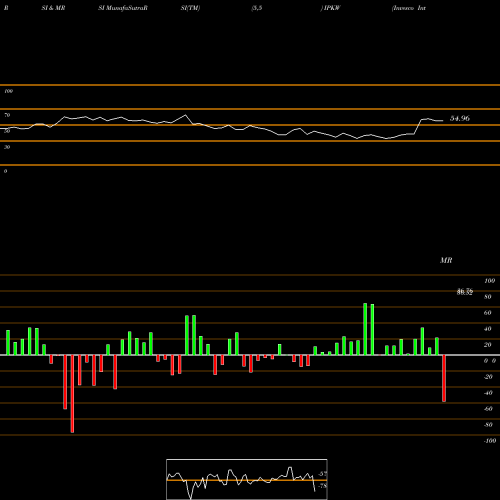Open the mini oscillator thumbnail chart
This screenshot has height=500, width=500.
[247, 479]
